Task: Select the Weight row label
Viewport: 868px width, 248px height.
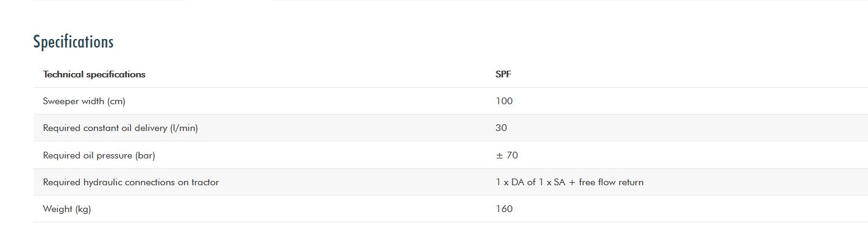Action: click(66, 209)
